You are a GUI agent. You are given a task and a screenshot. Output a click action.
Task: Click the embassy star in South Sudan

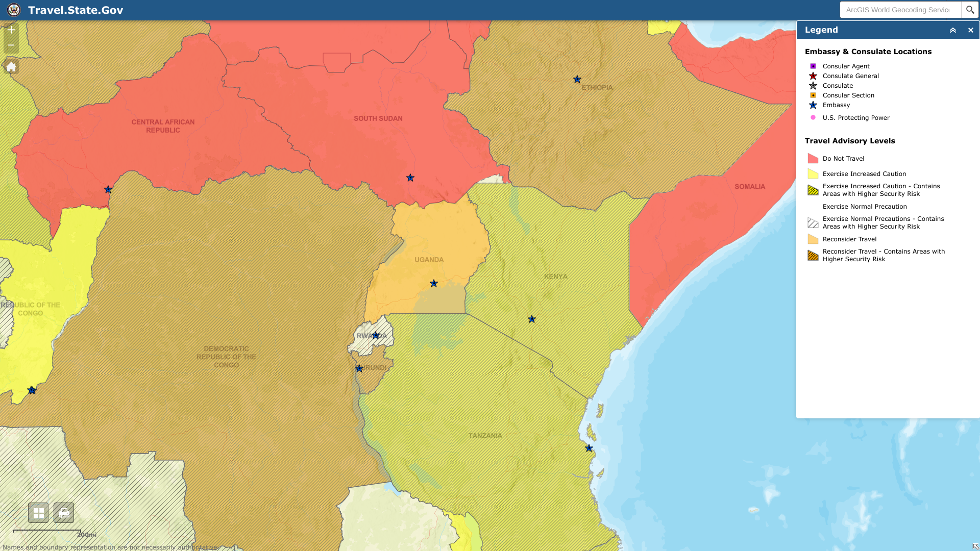click(410, 178)
